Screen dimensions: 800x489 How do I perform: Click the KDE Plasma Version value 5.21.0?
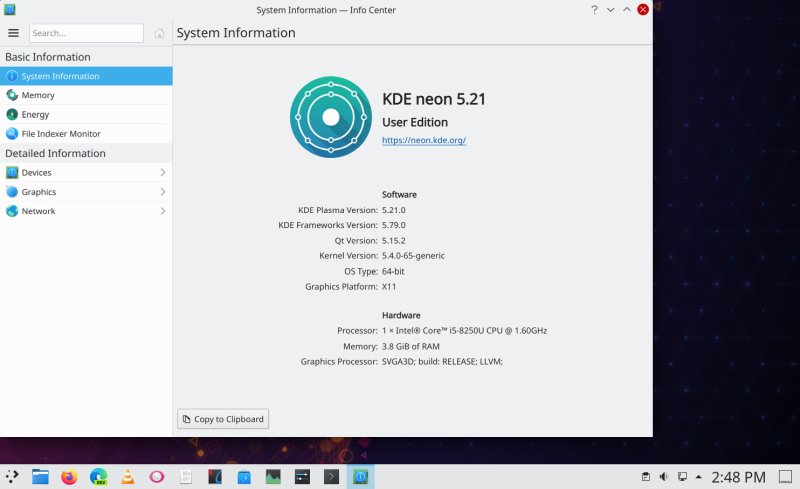(393, 210)
